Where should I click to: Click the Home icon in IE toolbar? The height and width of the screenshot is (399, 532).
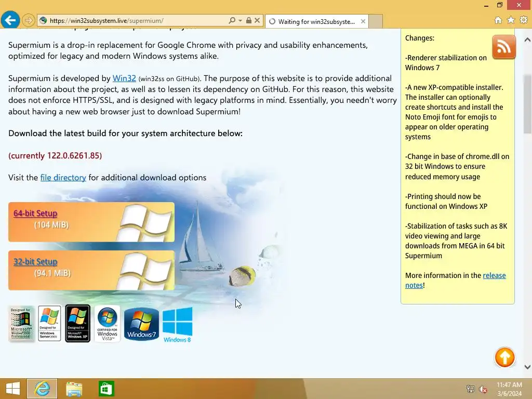[x=498, y=20]
